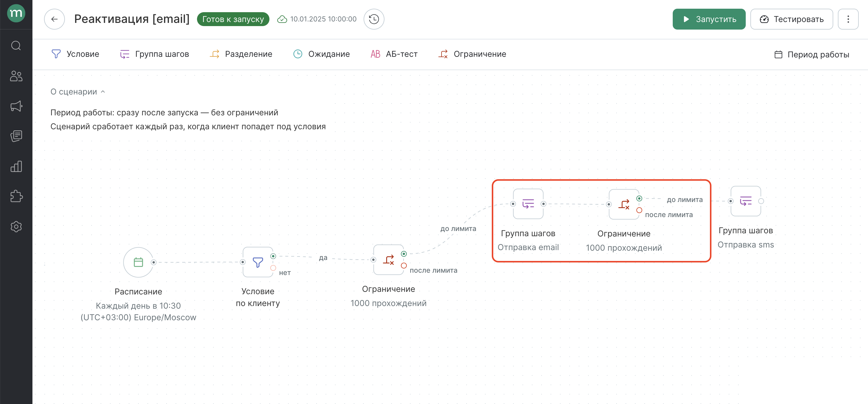Click the Отправка sms step group node
This screenshot has width=868, height=404.
click(x=745, y=201)
